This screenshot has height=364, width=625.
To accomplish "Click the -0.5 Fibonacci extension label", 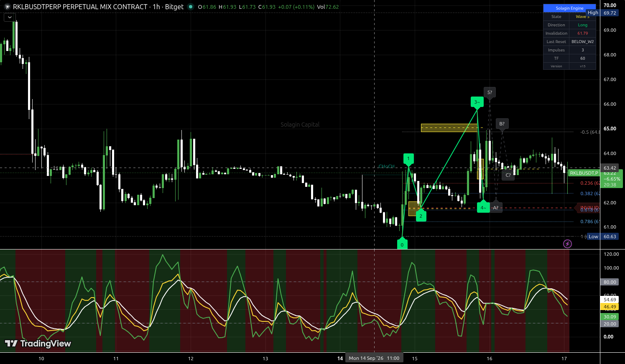I will tap(590, 132).
